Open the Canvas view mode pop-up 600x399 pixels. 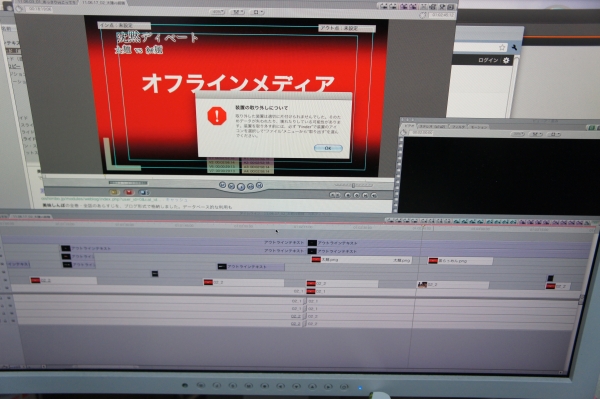pyautogui.click(x=237, y=12)
